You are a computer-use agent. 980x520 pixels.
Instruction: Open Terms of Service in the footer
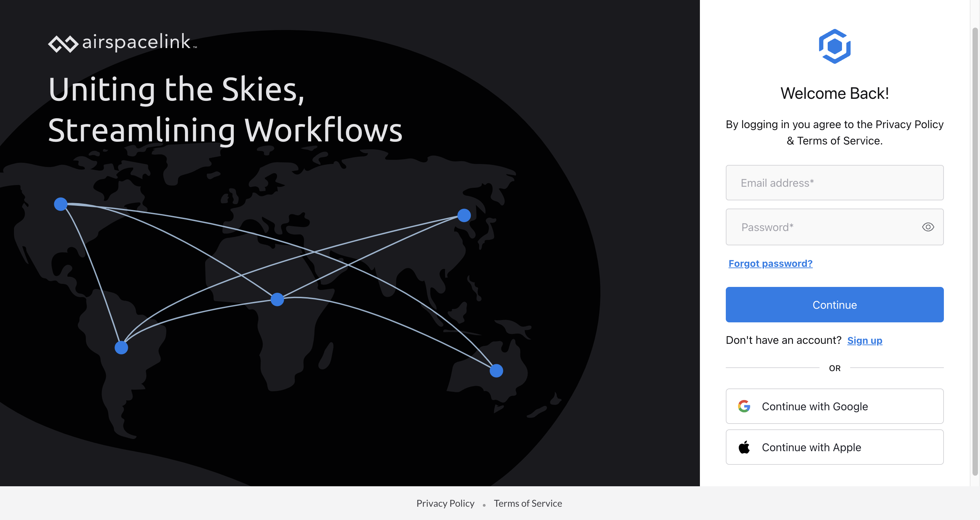528,503
